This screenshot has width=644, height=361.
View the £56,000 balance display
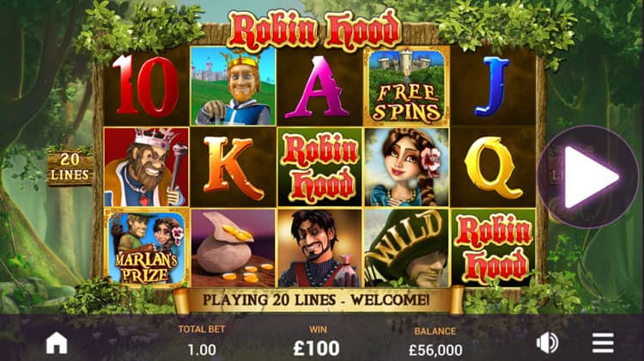435,351
